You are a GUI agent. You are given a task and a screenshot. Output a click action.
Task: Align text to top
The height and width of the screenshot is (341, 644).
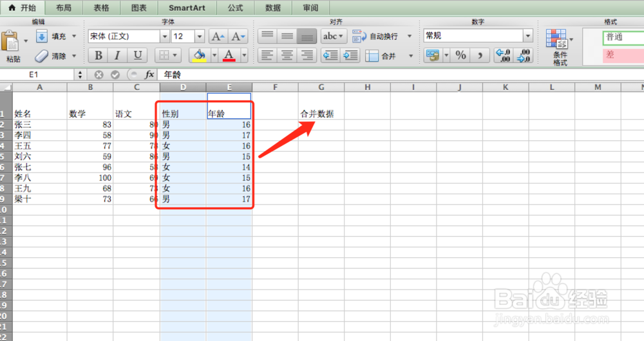pyautogui.click(x=267, y=36)
